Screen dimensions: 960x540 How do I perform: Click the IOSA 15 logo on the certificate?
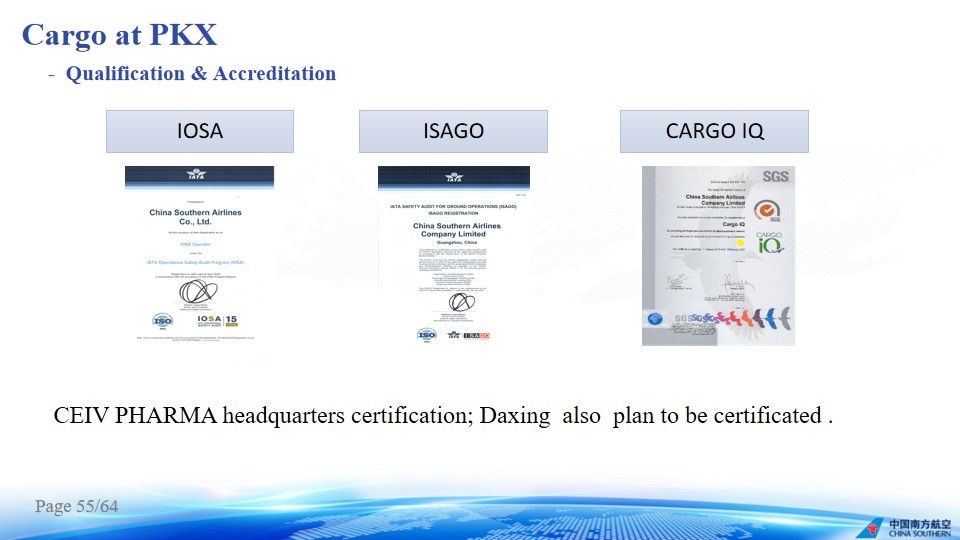(217, 320)
